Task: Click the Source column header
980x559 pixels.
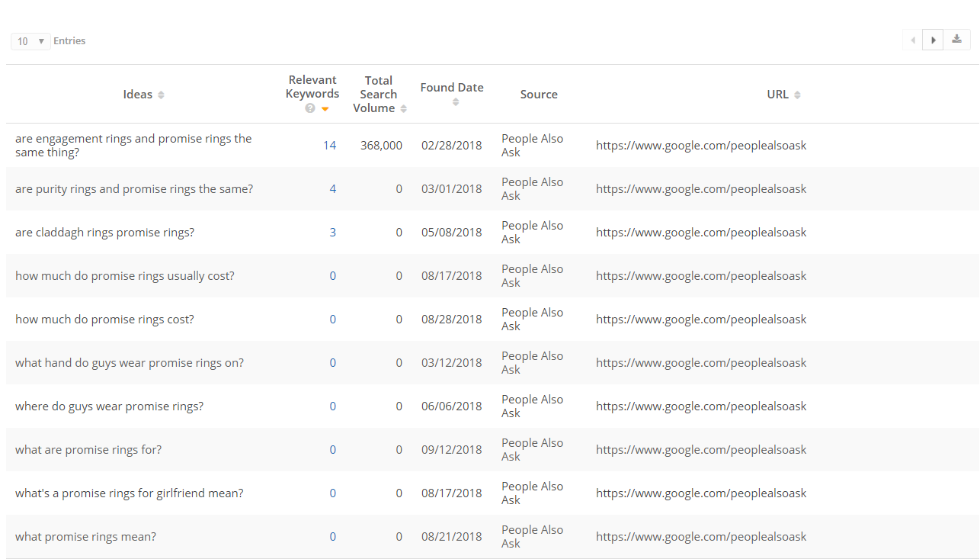Action: click(539, 95)
